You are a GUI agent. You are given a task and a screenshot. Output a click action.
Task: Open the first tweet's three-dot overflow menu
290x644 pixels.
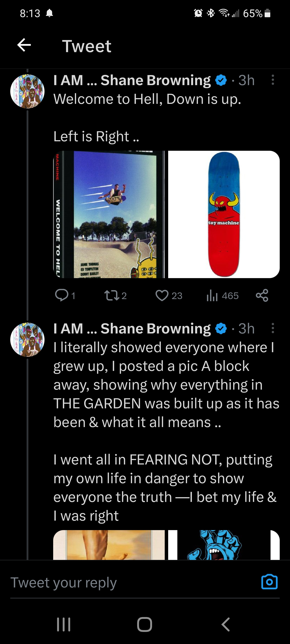[273, 80]
